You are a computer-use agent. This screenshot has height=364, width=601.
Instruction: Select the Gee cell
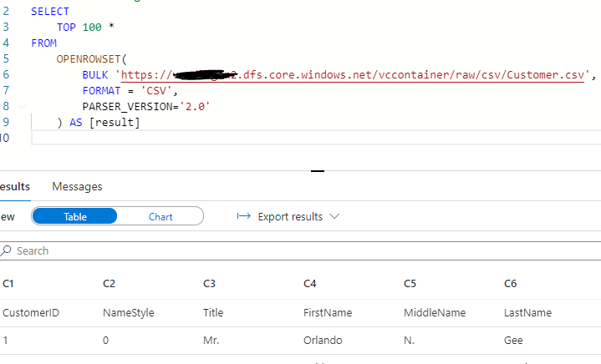coord(513,341)
